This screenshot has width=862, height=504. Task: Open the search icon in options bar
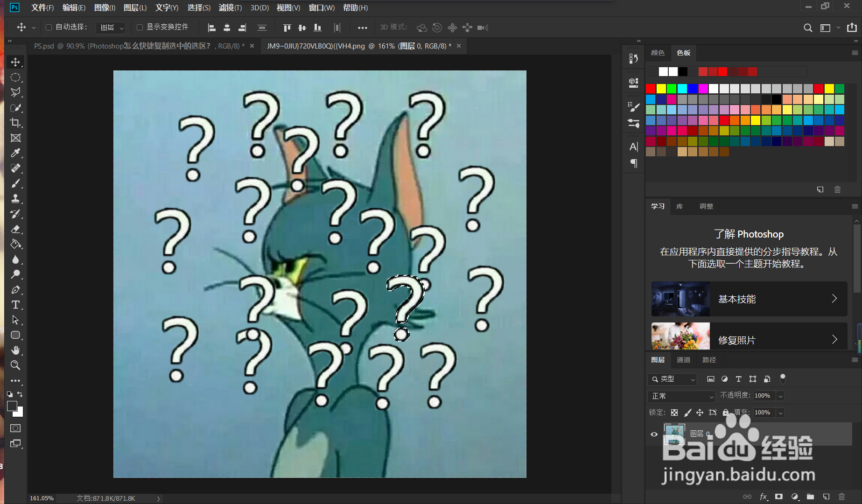[808, 28]
